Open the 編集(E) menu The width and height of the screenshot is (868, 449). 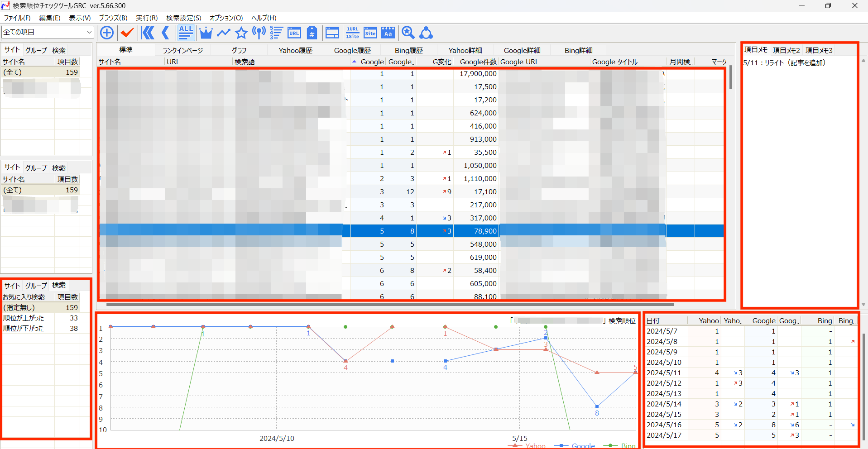click(50, 18)
